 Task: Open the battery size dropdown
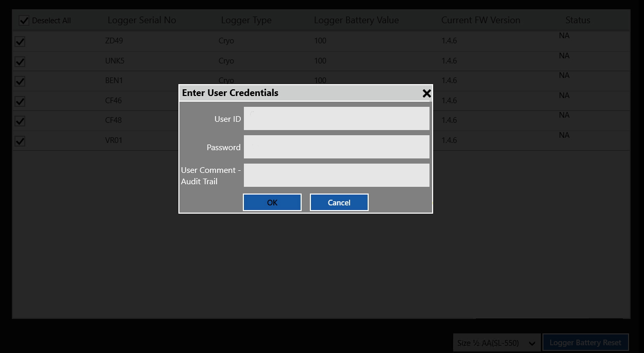(497, 343)
